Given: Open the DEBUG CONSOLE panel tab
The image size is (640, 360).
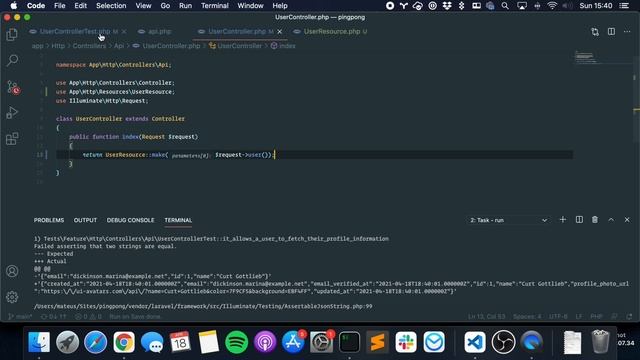Looking at the screenshot, I should pos(131,220).
